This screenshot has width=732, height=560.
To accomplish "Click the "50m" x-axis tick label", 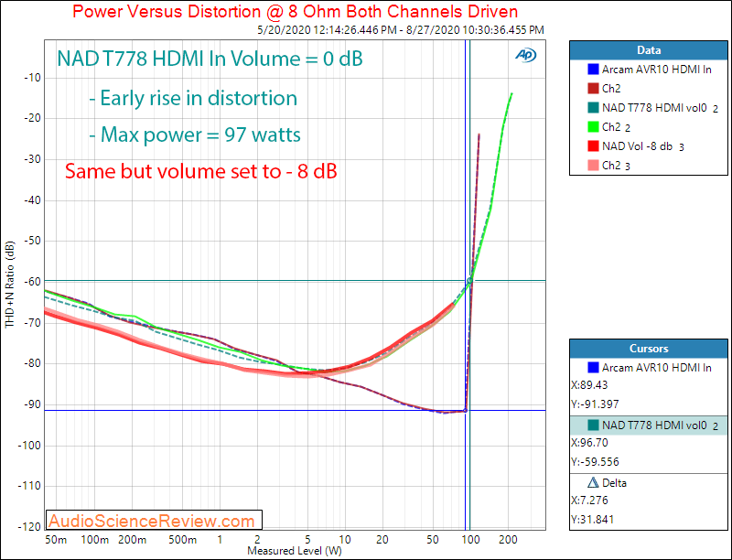I will tap(56, 540).
